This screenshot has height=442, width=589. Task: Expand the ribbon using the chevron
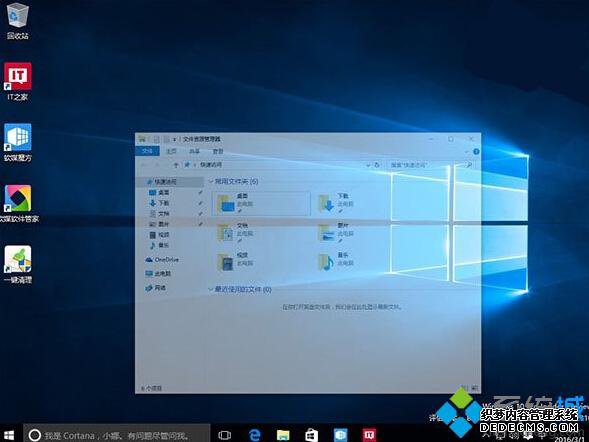click(467, 151)
